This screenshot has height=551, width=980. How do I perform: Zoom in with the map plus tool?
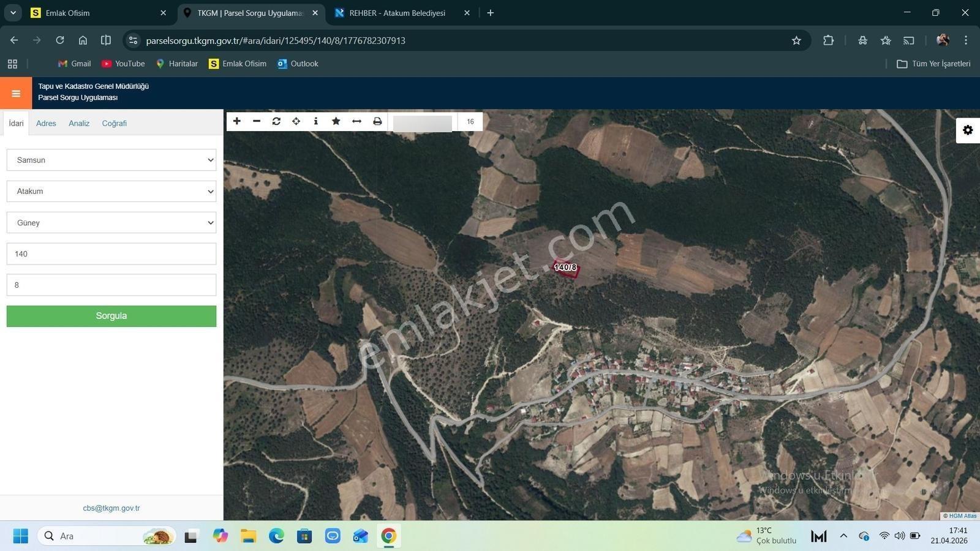[x=237, y=121]
